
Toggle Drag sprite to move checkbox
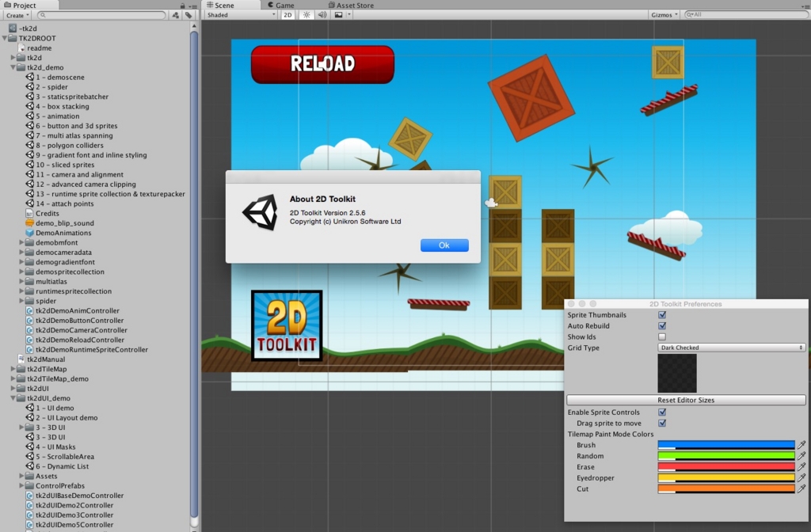tap(662, 423)
